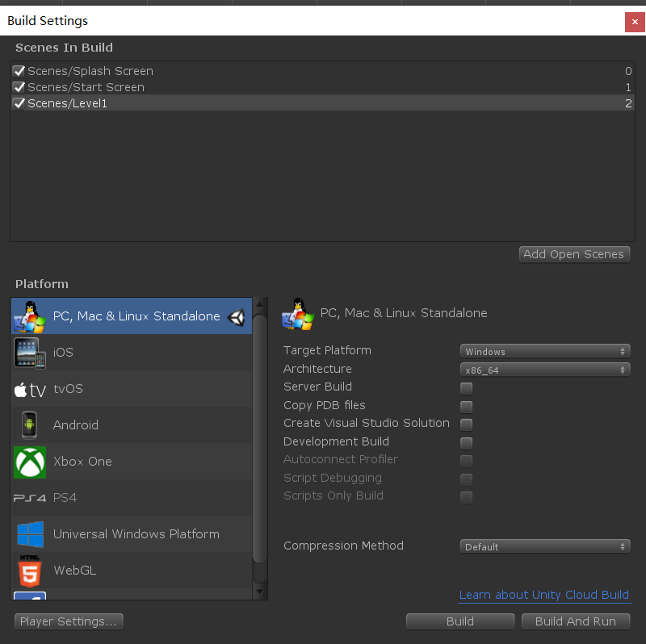Enable the Copy PDB files checkbox
Image resolution: width=646 pixels, height=644 pixels.
coord(467,407)
